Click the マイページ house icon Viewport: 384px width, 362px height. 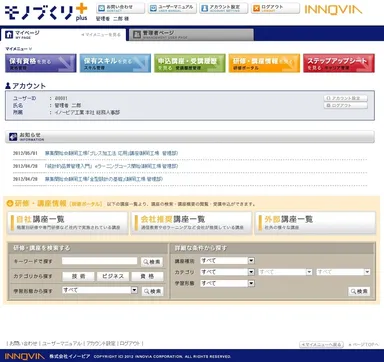[9, 34]
